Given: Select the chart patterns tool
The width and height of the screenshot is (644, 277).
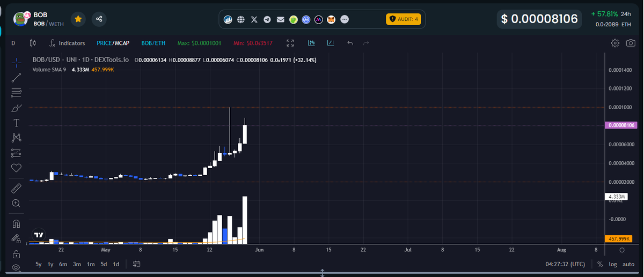Looking at the screenshot, I should tap(16, 138).
